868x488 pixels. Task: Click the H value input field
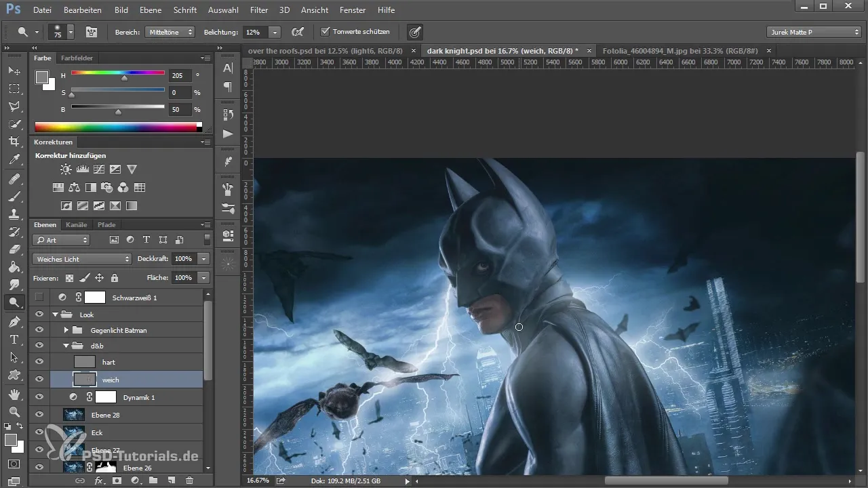180,75
